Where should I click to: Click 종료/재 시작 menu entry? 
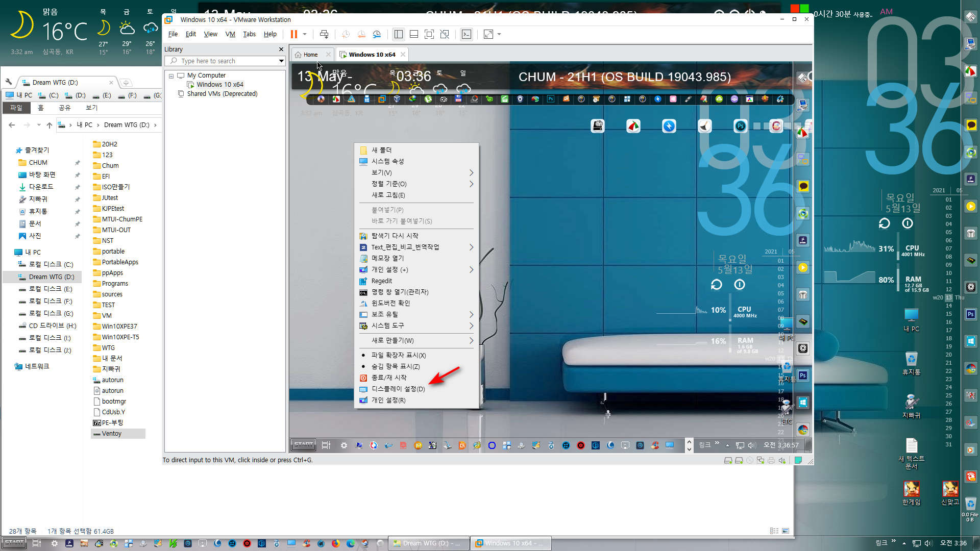click(416, 378)
